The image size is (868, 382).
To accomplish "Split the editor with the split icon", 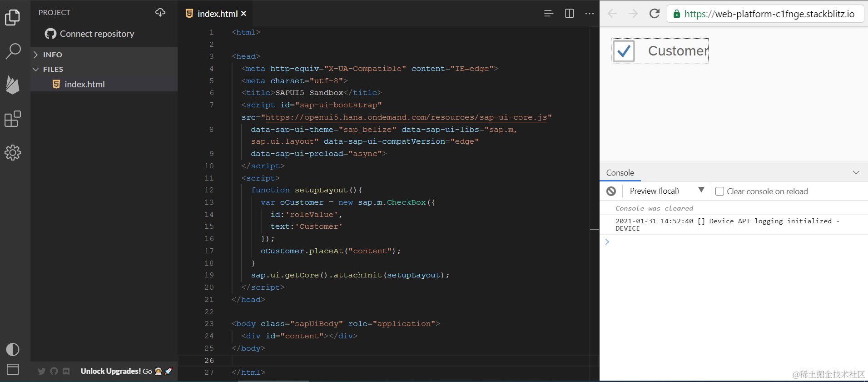I will (569, 14).
